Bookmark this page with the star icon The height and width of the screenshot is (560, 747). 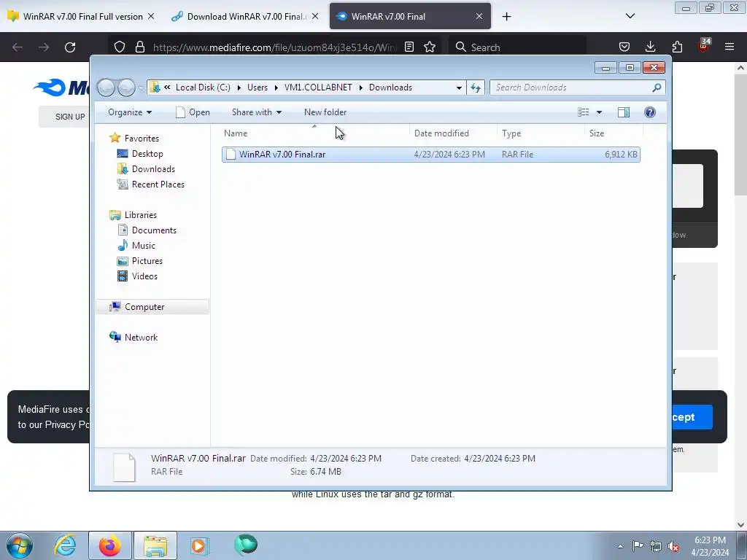point(430,47)
